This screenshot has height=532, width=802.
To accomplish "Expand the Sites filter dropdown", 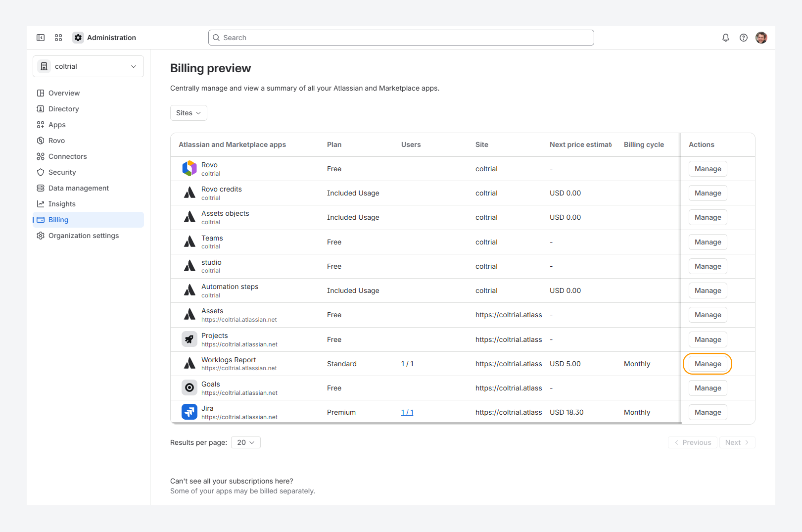I will tap(189, 113).
